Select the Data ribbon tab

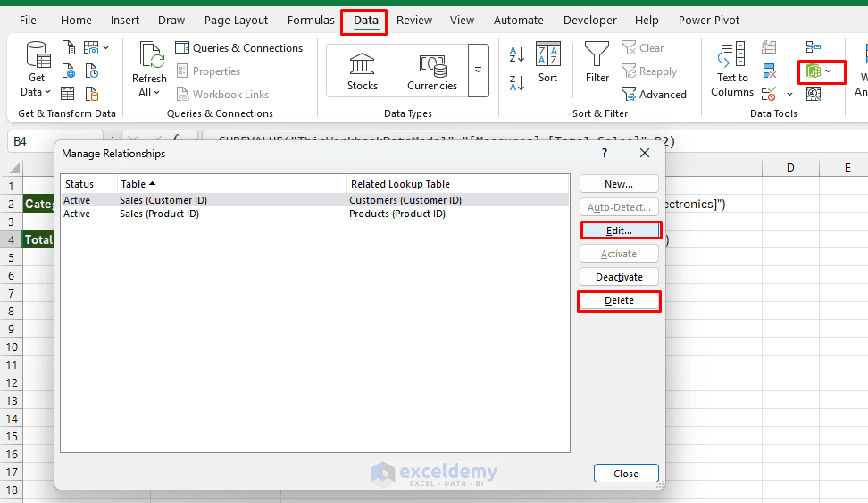coord(365,21)
